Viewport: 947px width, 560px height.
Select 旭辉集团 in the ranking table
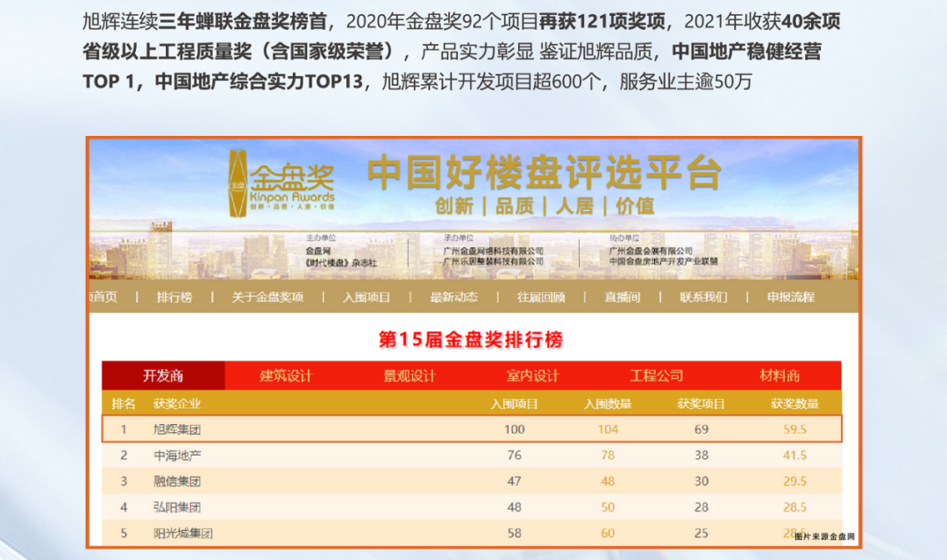point(177,429)
